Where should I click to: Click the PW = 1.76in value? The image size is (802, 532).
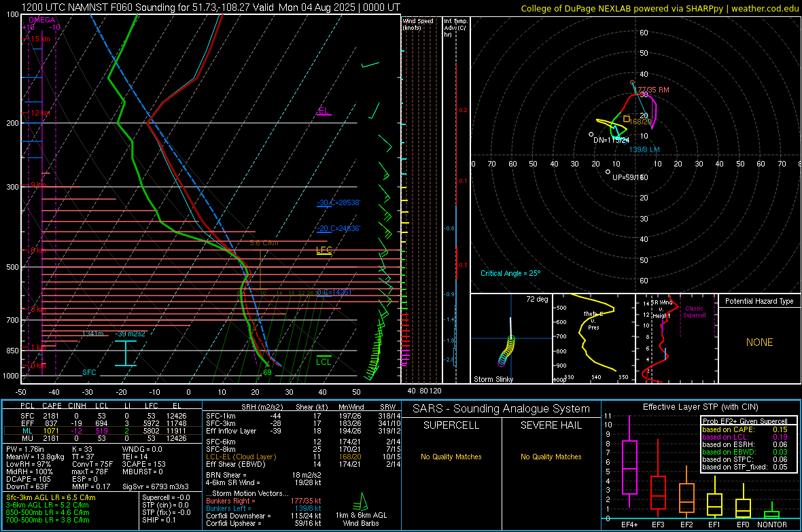[x=27, y=448]
